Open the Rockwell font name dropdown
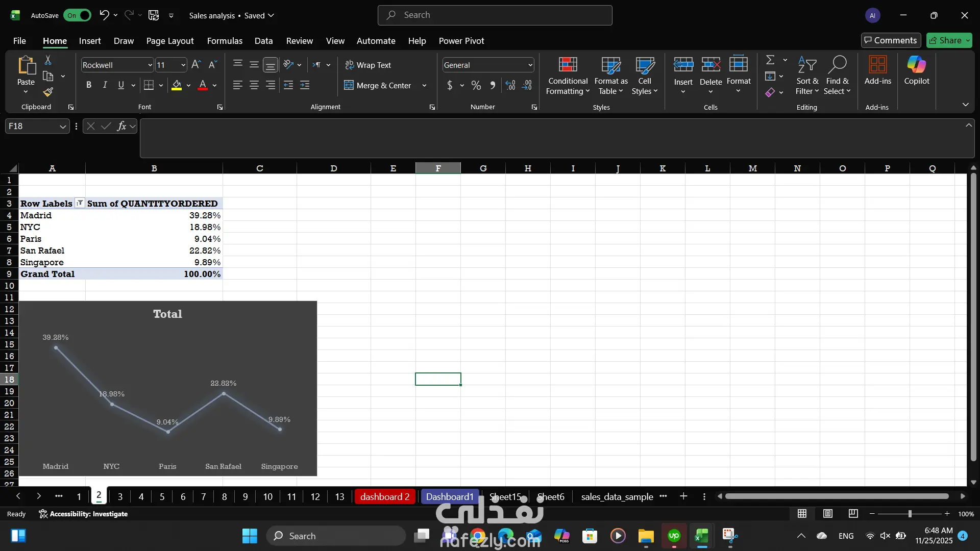This screenshot has width=980, height=551. 150,65
